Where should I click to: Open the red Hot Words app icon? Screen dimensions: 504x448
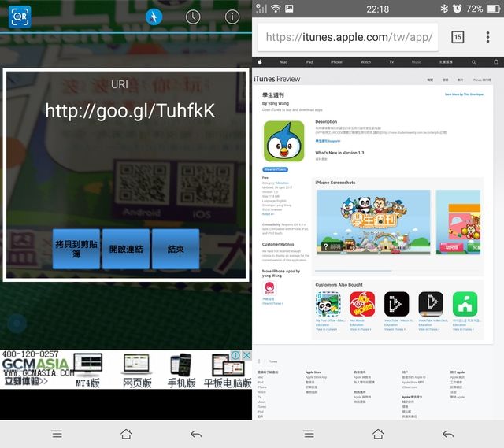point(362,304)
